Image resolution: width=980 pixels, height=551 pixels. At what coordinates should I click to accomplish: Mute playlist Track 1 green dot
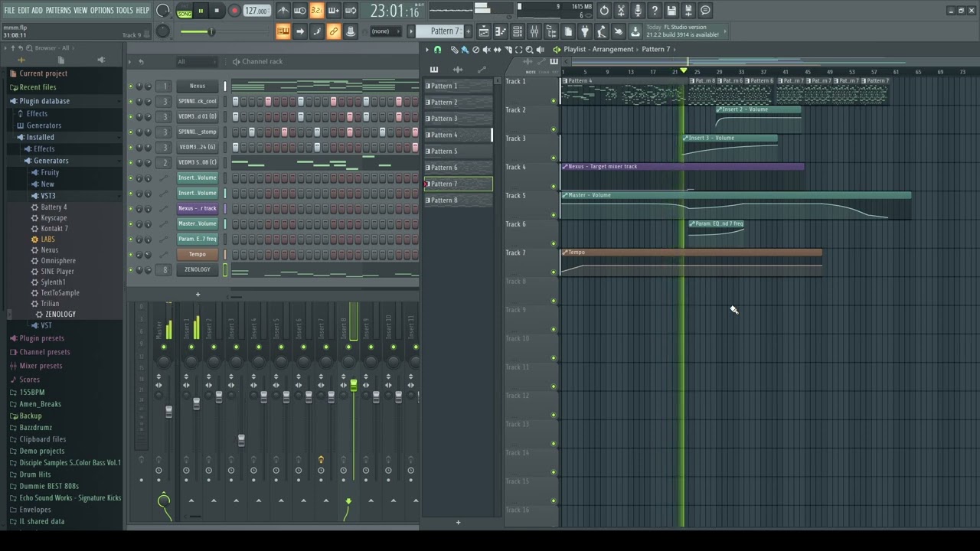pyautogui.click(x=554, y=100)
